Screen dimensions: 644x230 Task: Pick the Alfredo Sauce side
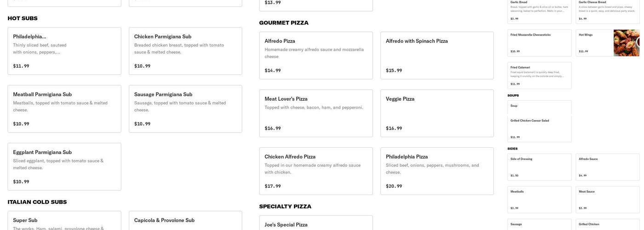pyautogui.click(x=608, y=167)
